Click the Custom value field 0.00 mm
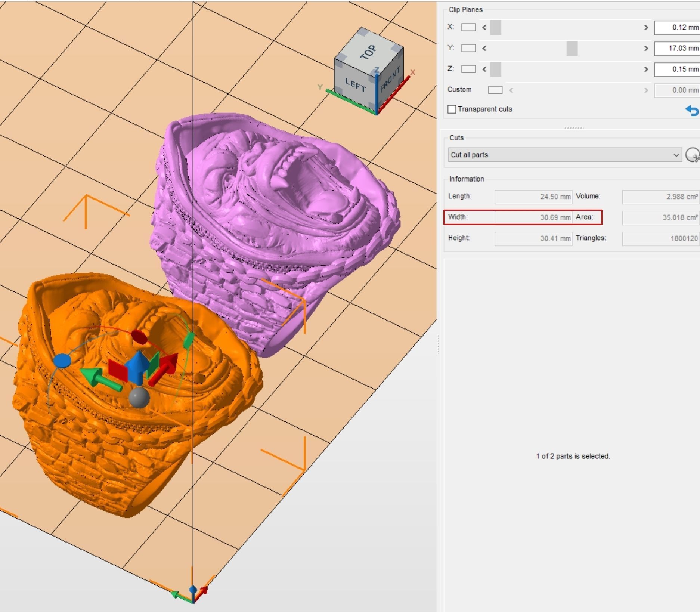Screen dimensions: 700x612 pyautogui.click(x=677, y=90)
